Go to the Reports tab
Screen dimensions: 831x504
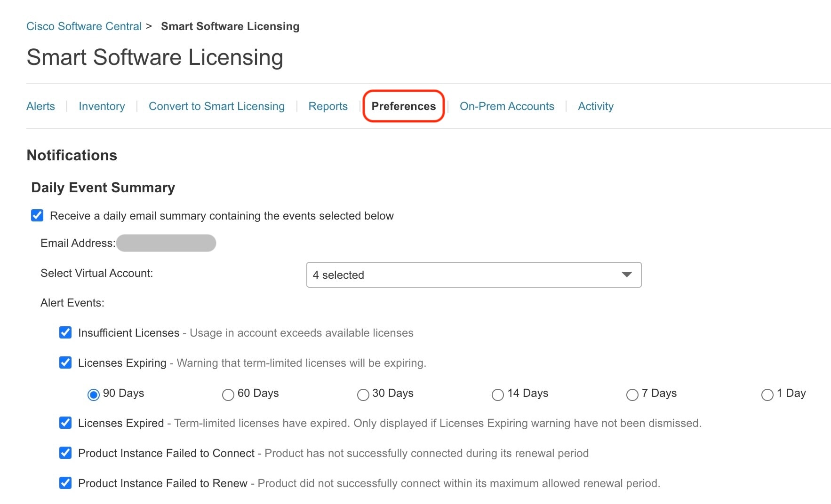coord(328,106)
